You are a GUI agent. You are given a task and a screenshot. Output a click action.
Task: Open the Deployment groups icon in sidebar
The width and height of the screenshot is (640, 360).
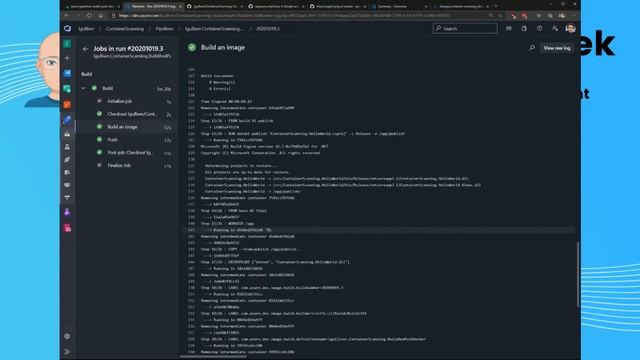67,198
